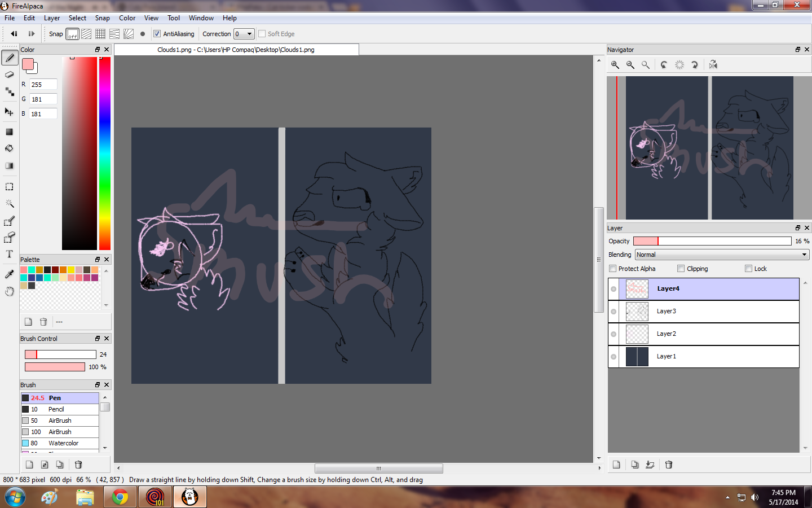
Task: Select the Move tool
Action: click(10, 112)
